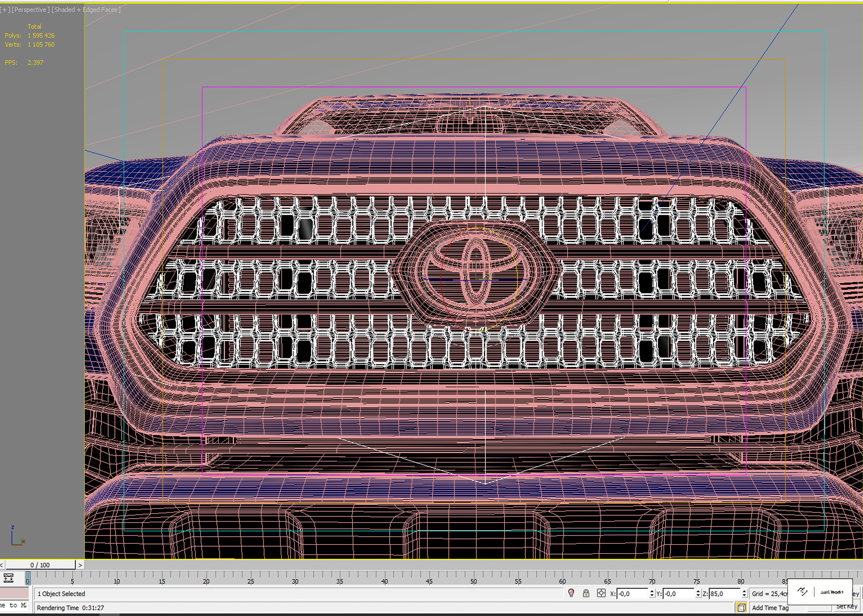Image resolution: width=863 pixels, height=616 pixels.
Task: Step back with the time slider '<' arrow
Action: pyautogui.click(x=2, y=565)
